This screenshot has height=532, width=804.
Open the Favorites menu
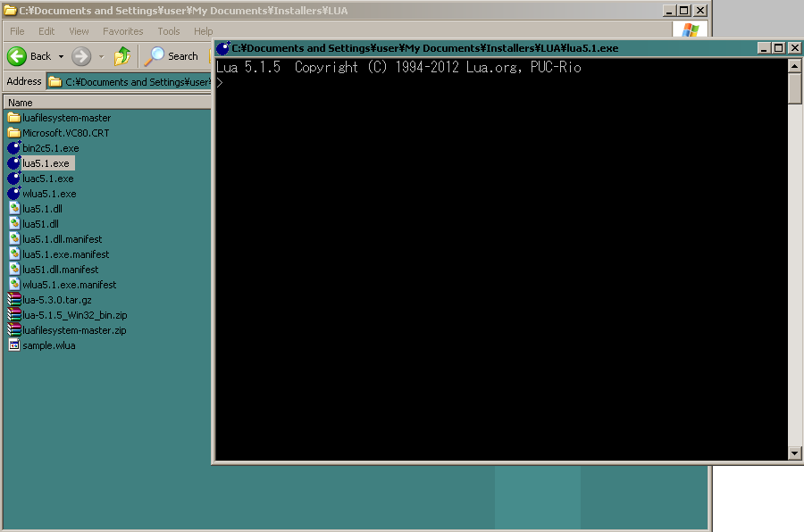pyautogui.click(x=123, y=31)
